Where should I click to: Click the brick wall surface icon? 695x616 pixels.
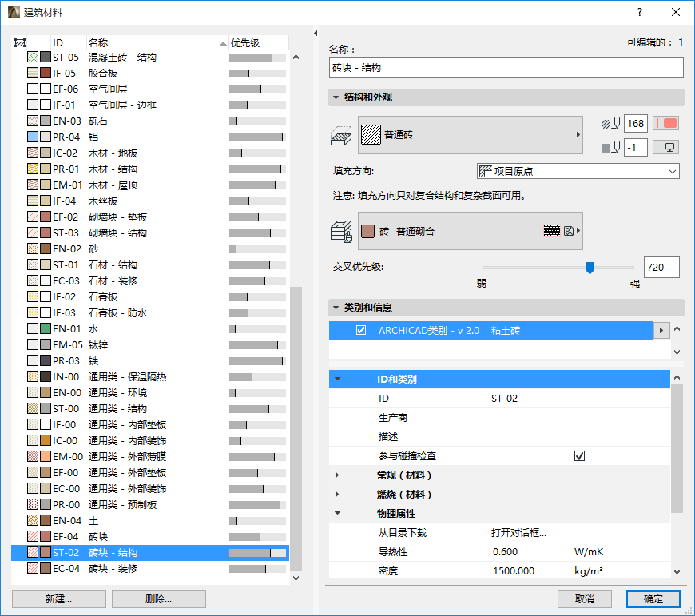point(341,232)
